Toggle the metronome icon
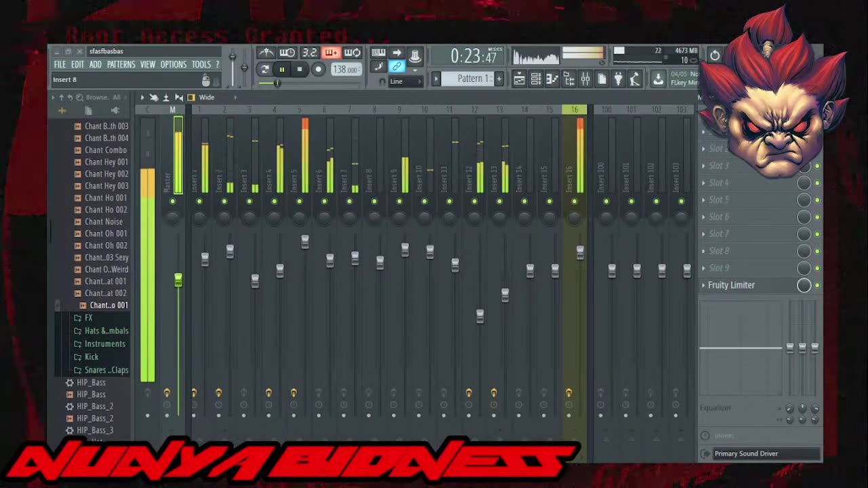This screenshot has width=868, height=488. point(267,53)
